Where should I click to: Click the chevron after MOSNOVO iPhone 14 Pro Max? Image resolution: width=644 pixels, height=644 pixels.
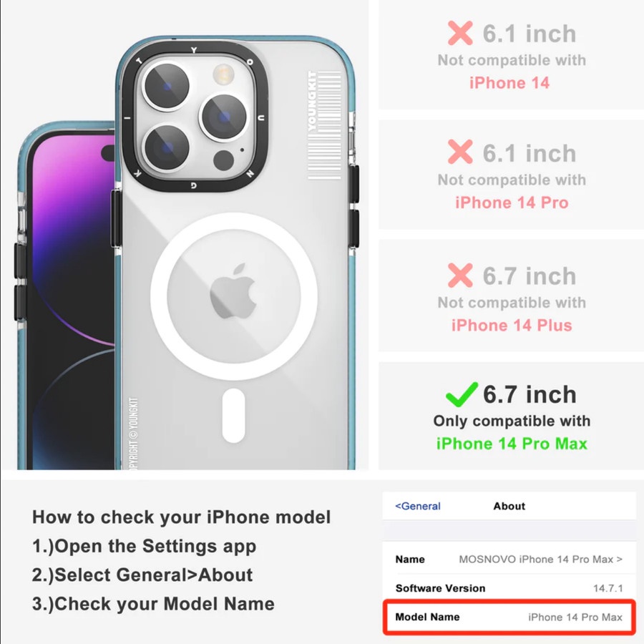(620, 560)
